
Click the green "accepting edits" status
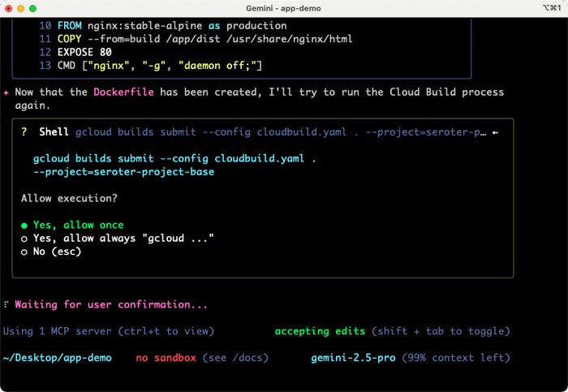click(x=321, y=331)
